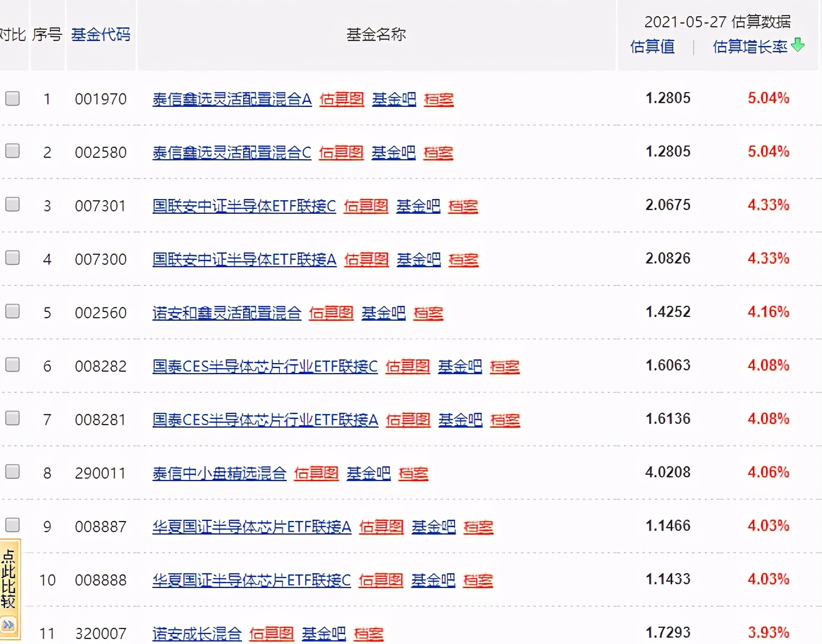Check the compare box for fund 001970

[x=12, y=98]
